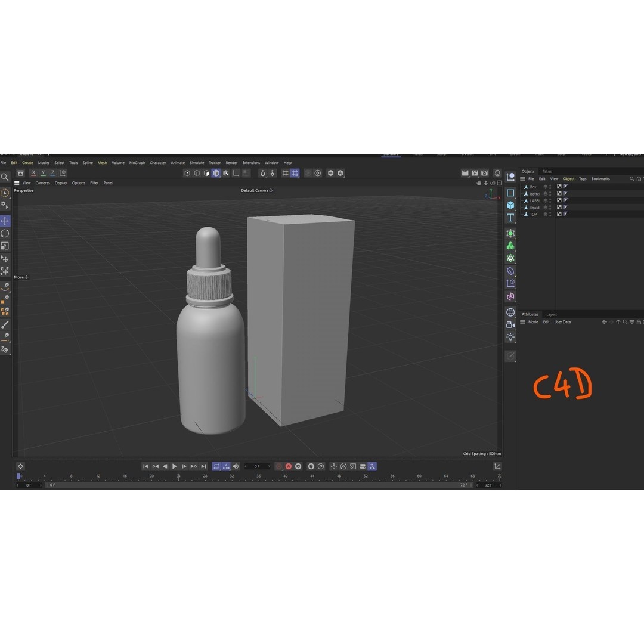This screenshot has height=644, width=644.
Task: Go to end of animation
Action: tap(203, 466)
